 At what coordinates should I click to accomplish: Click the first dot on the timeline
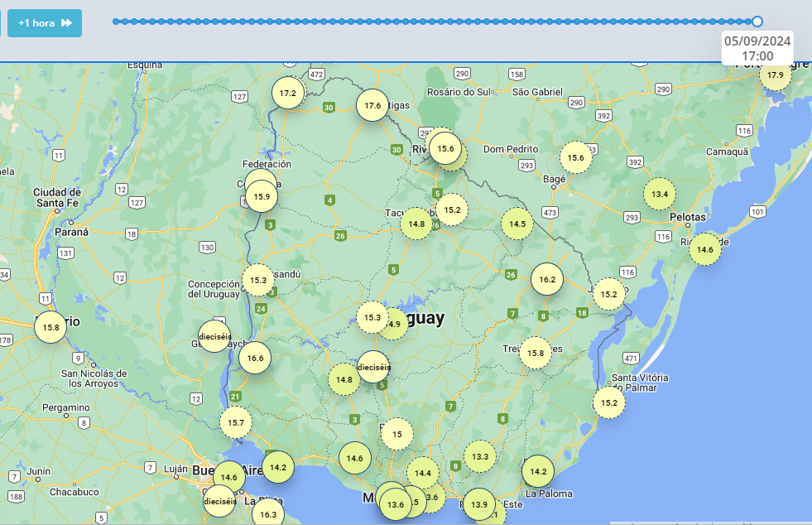(x=116, y=22)
